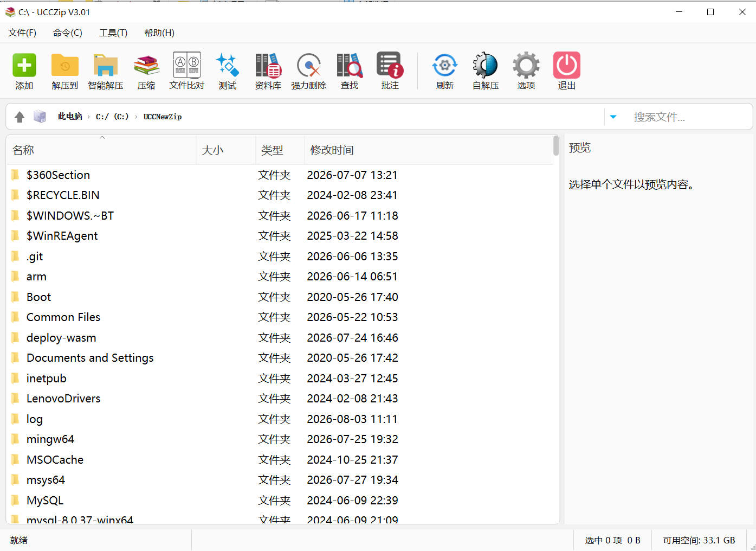Screen dimensions: 756x551
Task: Open the 资料库 library icon
Action: [268, 71]
